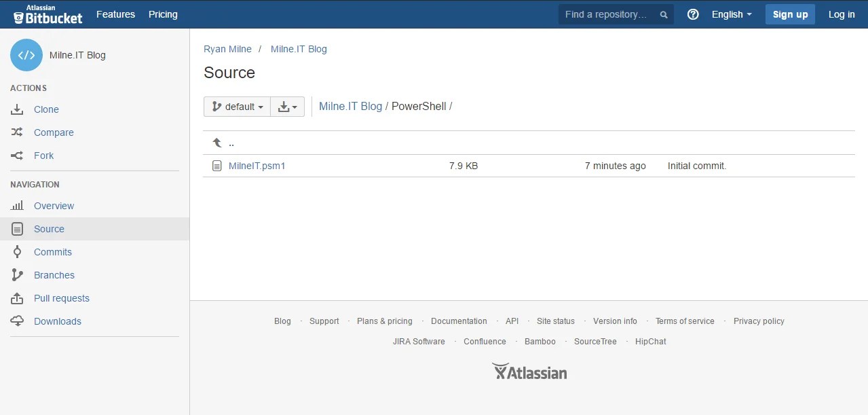868x415 pixels.
Task: Open Pull requests in navigation
Action: pos(62,298)
